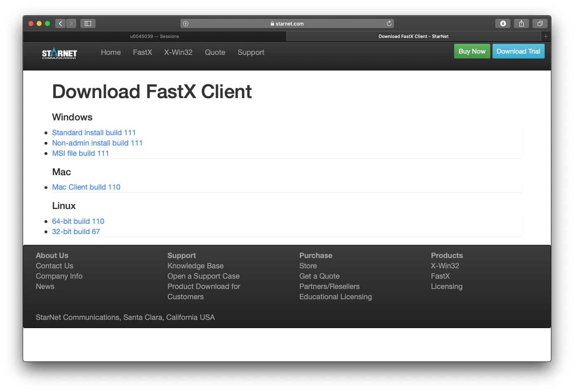The image size is (574, 392).
Task: Click the plus icon in address bar
Action: pos(186,24)
